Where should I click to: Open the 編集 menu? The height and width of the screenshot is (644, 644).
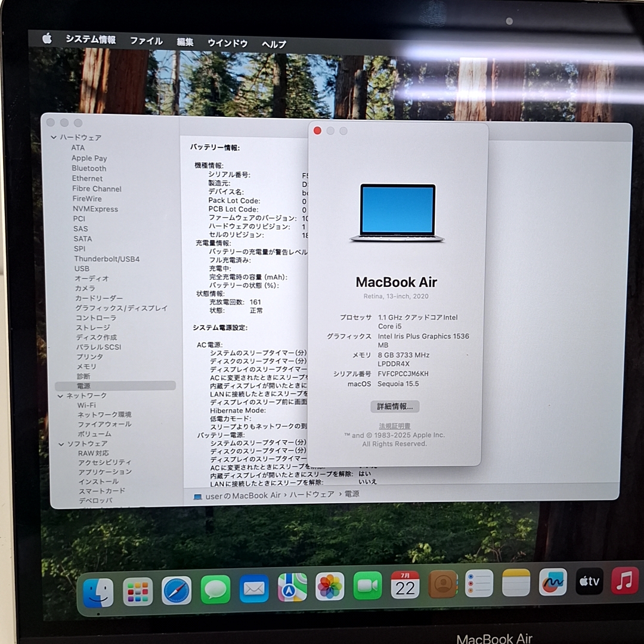[x=185, y=42]
